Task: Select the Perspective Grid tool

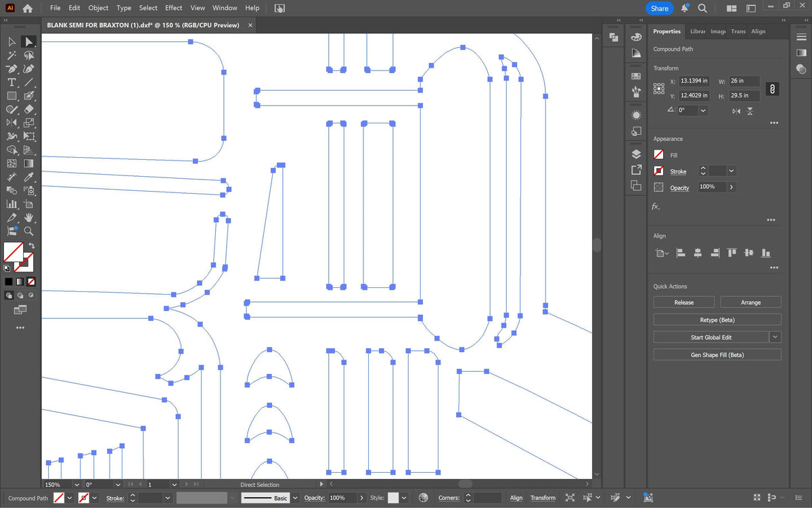Action: click(x=28, y=150)
